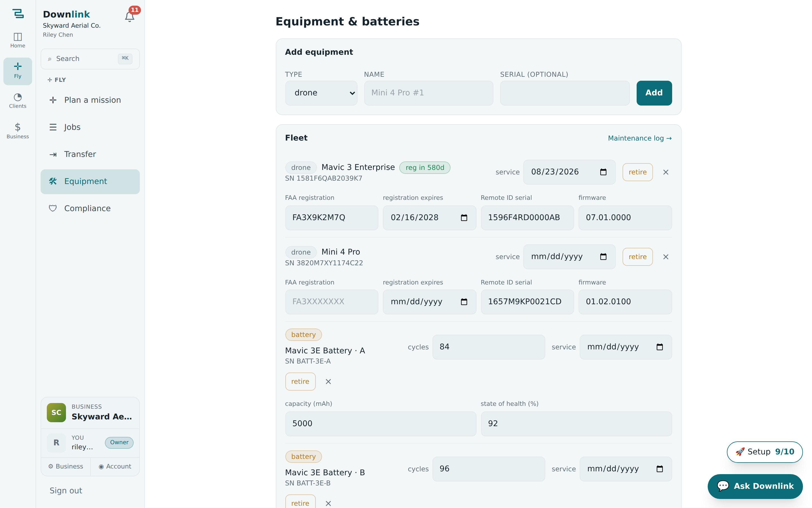This screenshot has width=812, height=508.
Task: Edit Battery A state of health 92
Action: click(576, 424)
